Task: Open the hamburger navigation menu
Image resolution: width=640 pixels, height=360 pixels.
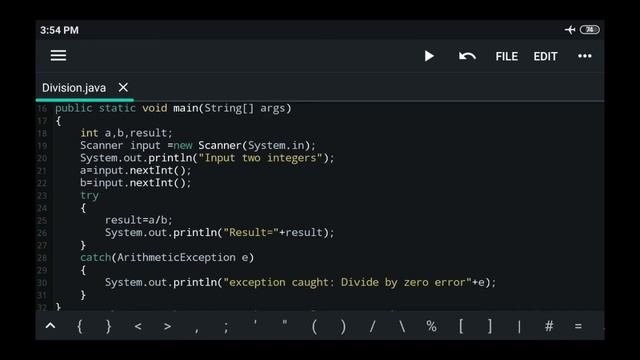Action: tap(58, 56)
